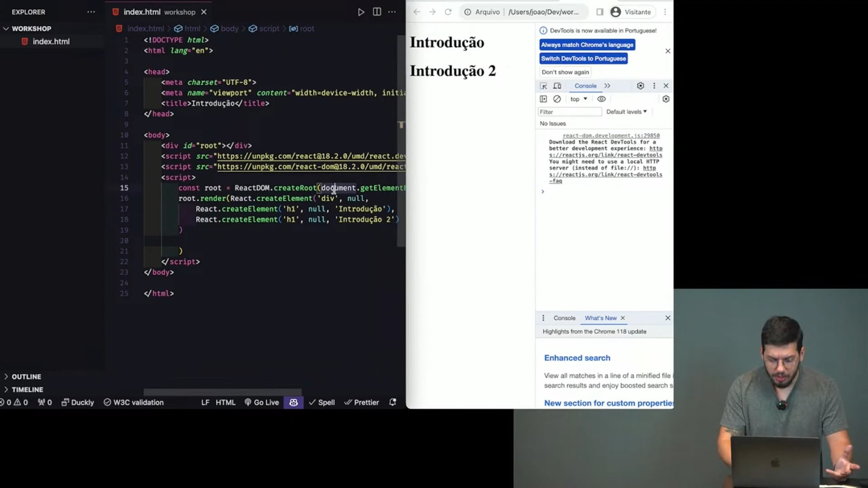Click the split editor icon
The height and width of the screenshot is (488, 868).
(377, 12)
